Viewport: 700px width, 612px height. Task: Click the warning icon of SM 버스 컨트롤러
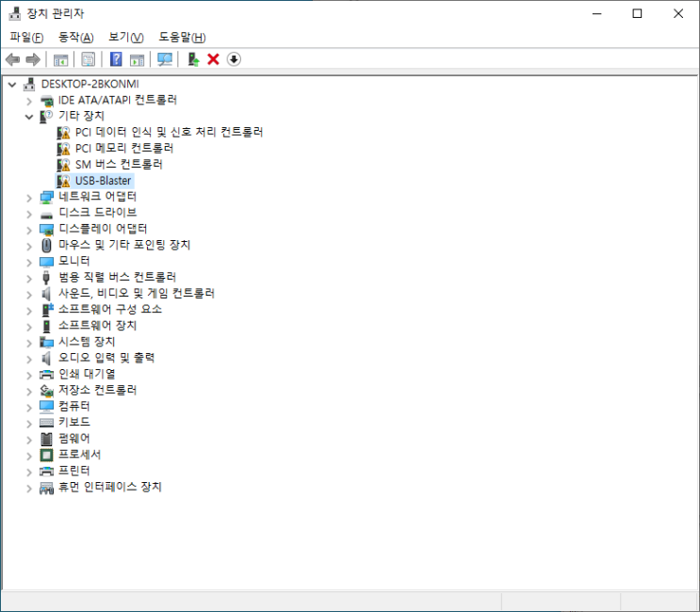[64, 165]
